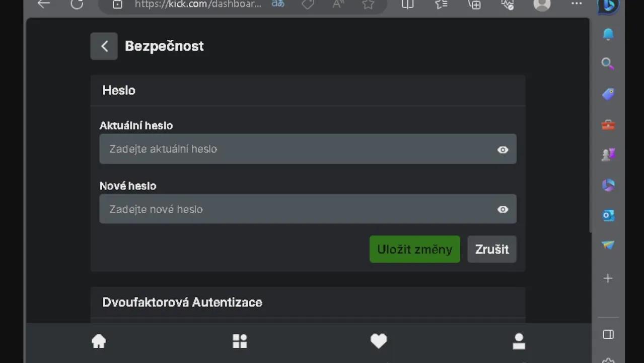Screen dimensions: 644x363
Task: Open the Edge sidebar search icon
Action: (x=608, y=64)
